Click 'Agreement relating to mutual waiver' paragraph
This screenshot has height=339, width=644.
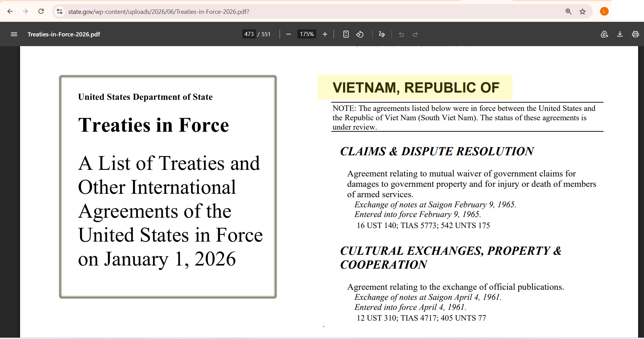[472, 184]
